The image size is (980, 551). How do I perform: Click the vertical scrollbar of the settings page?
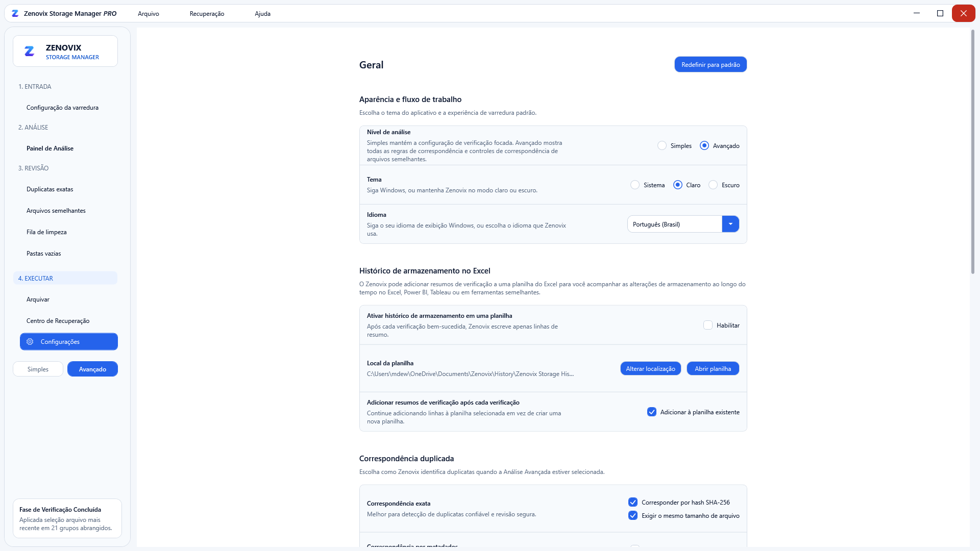click(973, 152)
